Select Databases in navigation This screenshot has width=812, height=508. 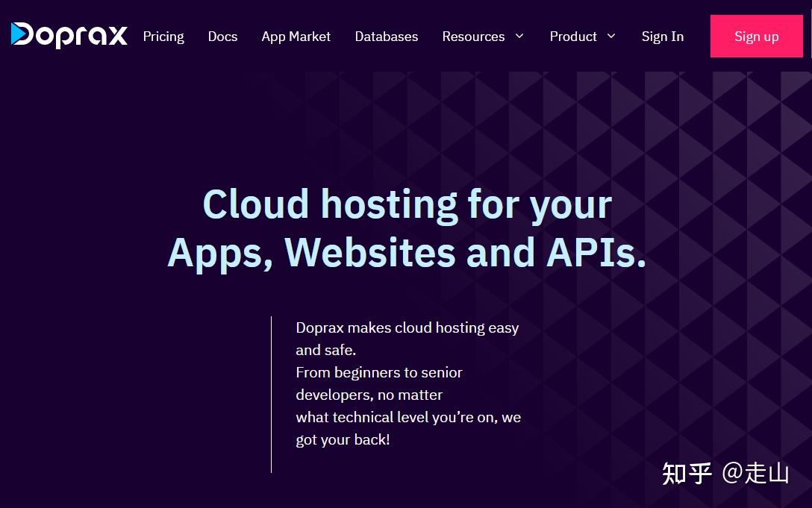[387, 37]
